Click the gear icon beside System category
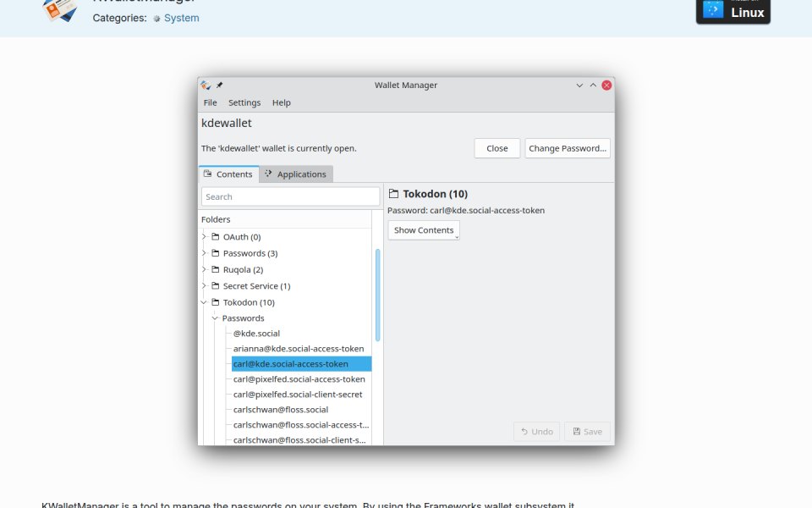The image size is (812, 508). (156, 18)
